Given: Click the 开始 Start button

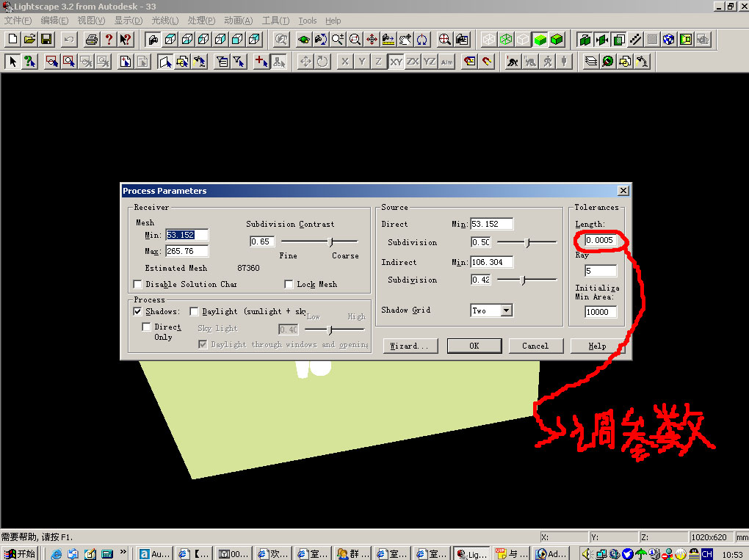Looking at the screenshot, I should (20, 554).
